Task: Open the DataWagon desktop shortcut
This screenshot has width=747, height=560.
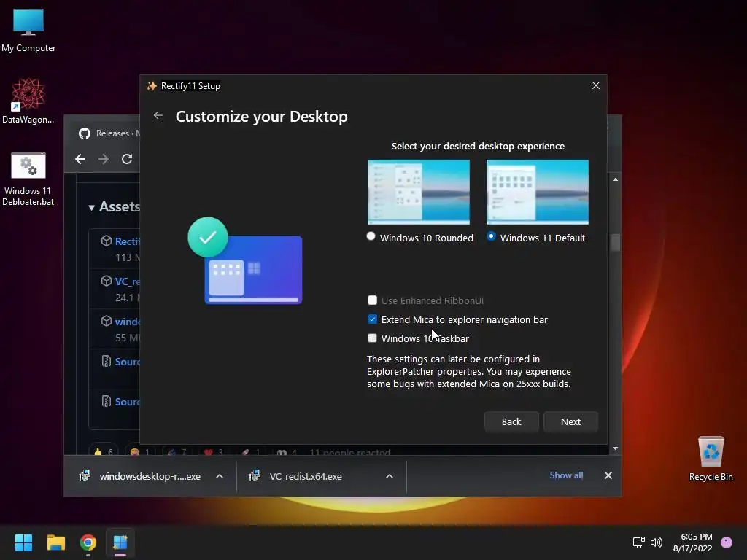Action: pos(28,101)
